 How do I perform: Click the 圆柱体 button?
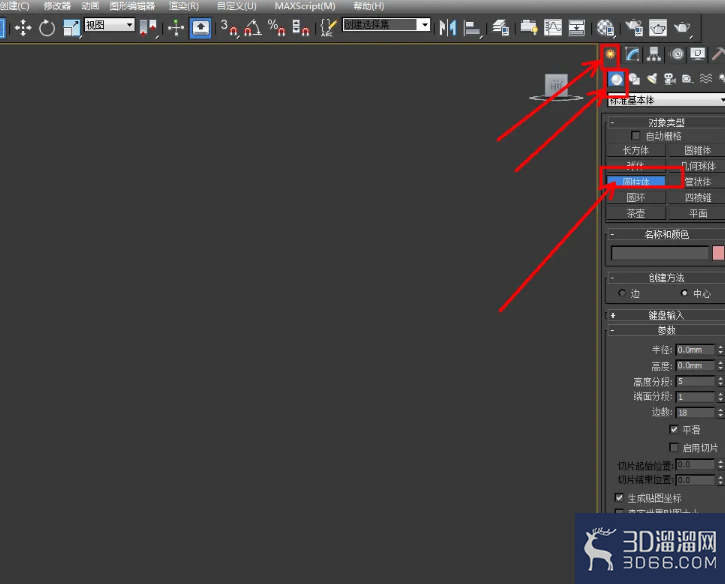[x=636, y=181]
